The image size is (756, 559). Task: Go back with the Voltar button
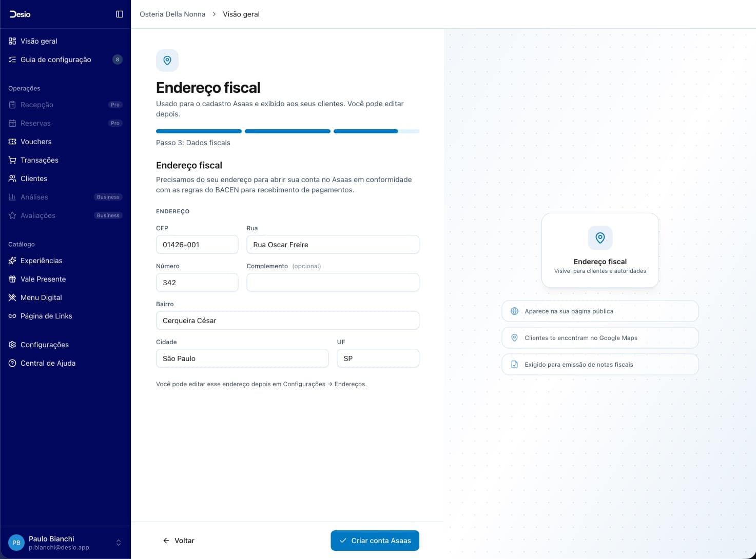pyautogui.click(x=179, y=541)
